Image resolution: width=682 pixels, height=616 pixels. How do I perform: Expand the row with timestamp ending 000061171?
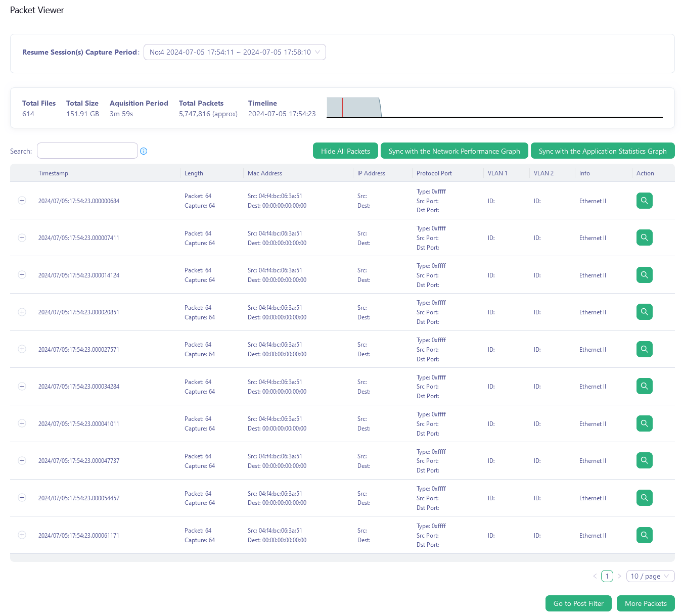click(x=22, y=535)
